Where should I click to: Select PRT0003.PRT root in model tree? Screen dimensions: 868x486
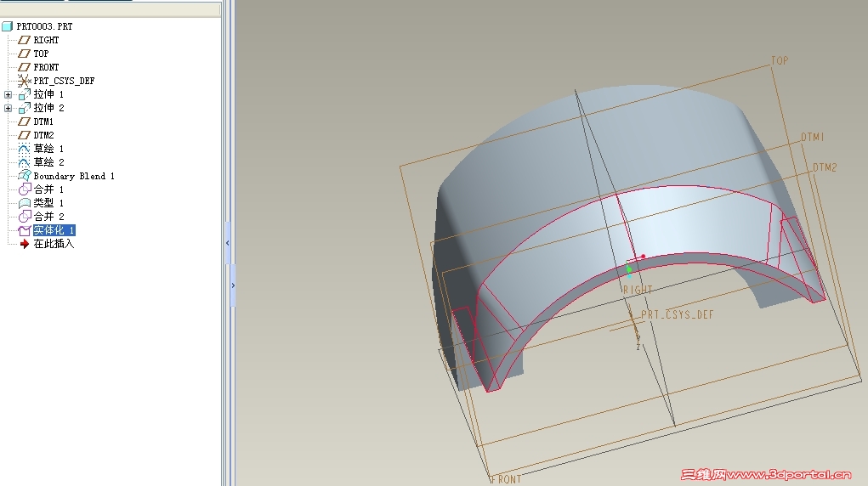(x=44, y=26)
